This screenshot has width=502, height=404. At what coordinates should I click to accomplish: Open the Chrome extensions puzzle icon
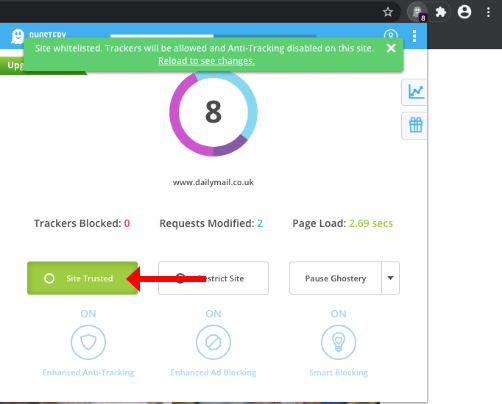pyautogui.click(x=441, y=12)
